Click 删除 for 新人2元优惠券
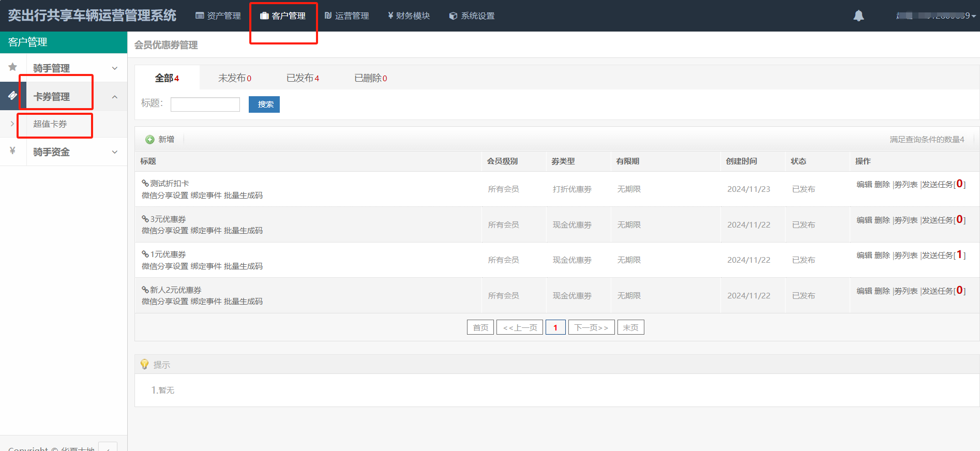This screenshot has height=451, width=980. (882, 291)
